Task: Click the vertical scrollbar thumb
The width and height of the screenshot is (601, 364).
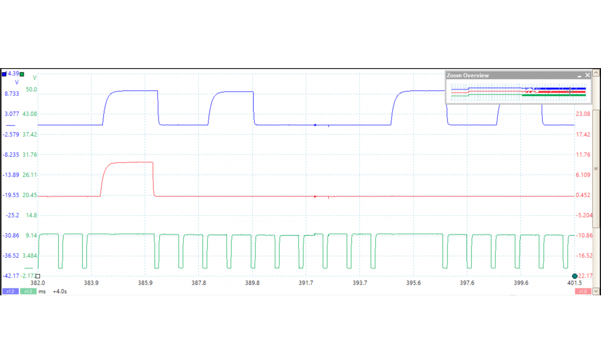Action: point(596,168)
